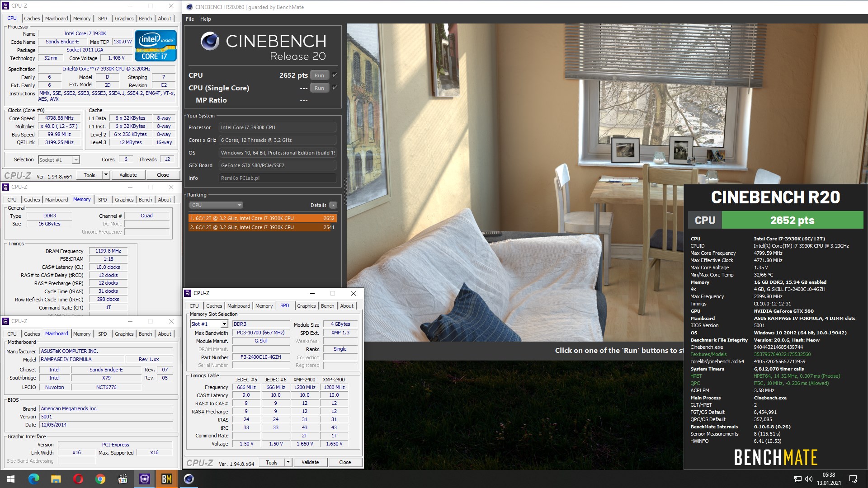Click Tools button in the SPD CPU-Z window

[272, 462]
